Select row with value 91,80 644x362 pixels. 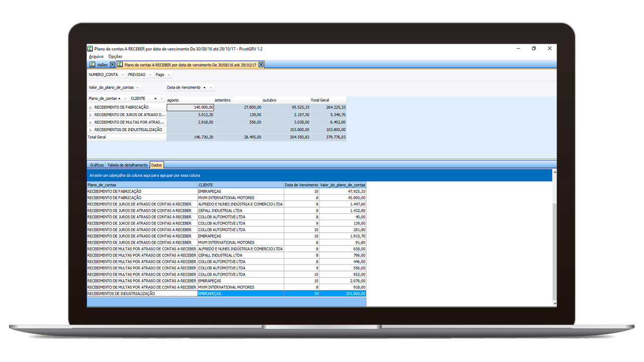[226, 242]
